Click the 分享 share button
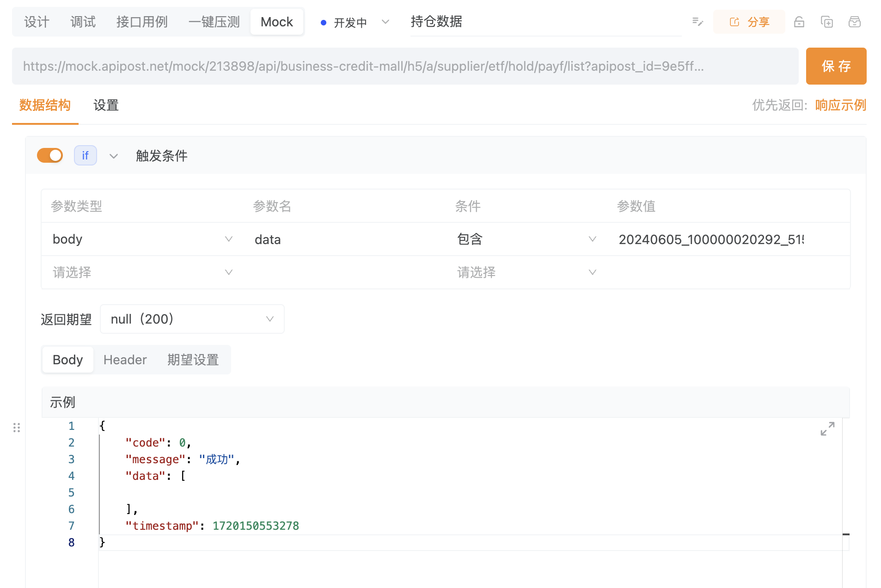 [749, 22]
